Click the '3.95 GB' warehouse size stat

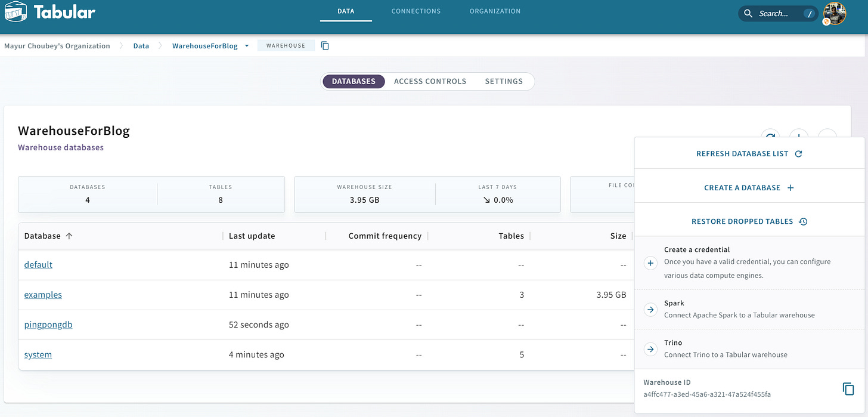point(364,200)
